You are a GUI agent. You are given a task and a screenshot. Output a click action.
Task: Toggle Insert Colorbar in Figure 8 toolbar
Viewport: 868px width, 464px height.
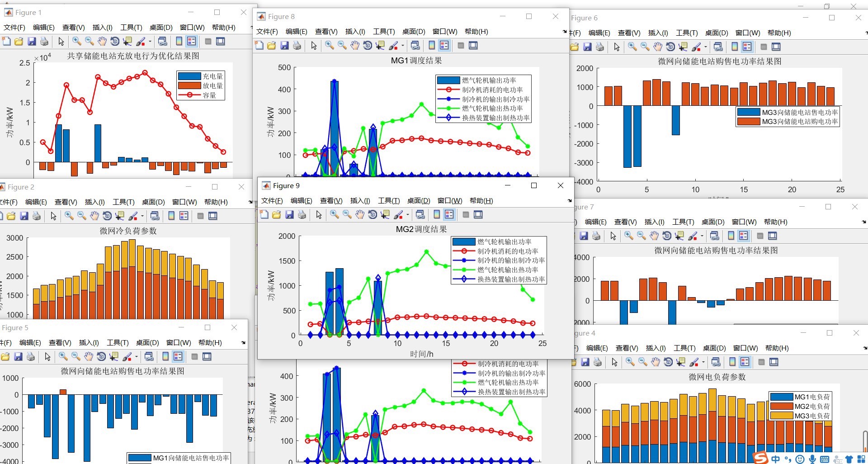point(432,45)
